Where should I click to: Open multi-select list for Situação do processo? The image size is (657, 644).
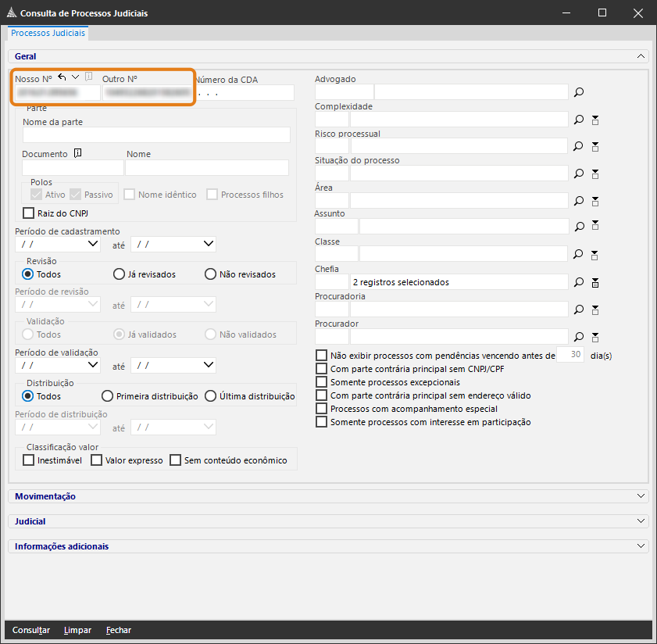(595, 174)
